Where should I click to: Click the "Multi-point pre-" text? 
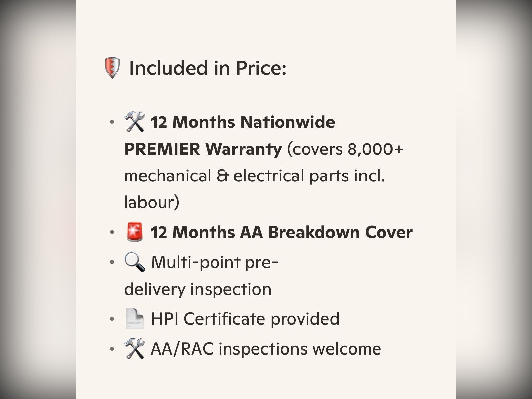coord(215,262)
